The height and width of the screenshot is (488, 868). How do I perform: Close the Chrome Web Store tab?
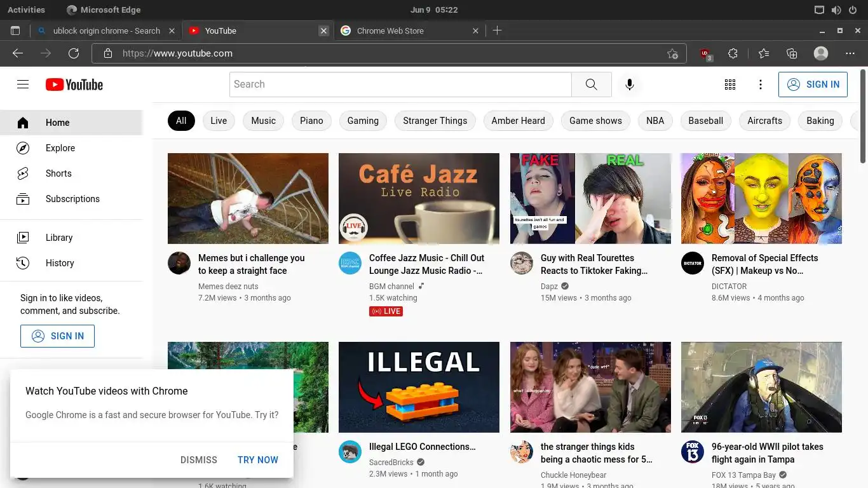[475, 30]
